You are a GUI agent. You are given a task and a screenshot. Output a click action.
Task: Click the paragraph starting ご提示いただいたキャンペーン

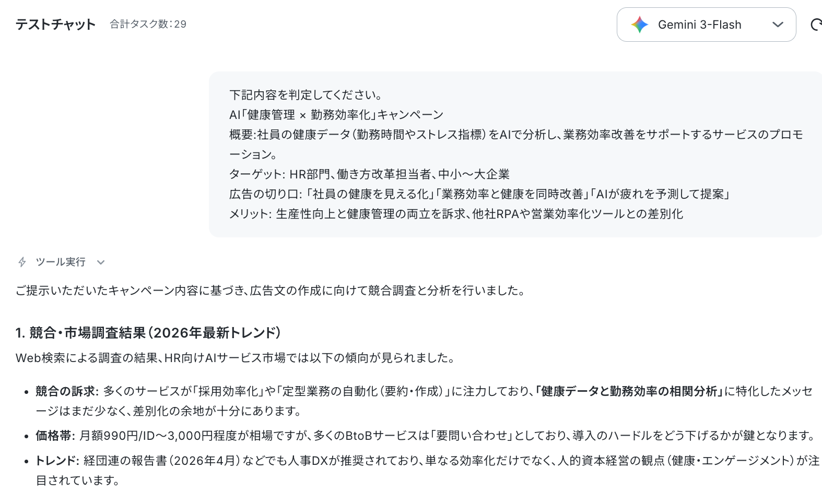pyautogui.click(x=271, y=291)
